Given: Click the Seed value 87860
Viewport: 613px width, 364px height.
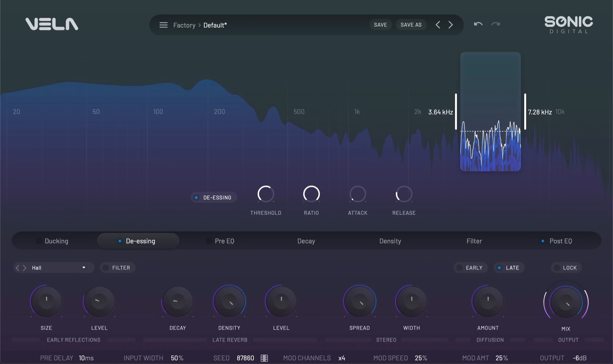Looking at the screenshot, I should click(x=245, y=358).
